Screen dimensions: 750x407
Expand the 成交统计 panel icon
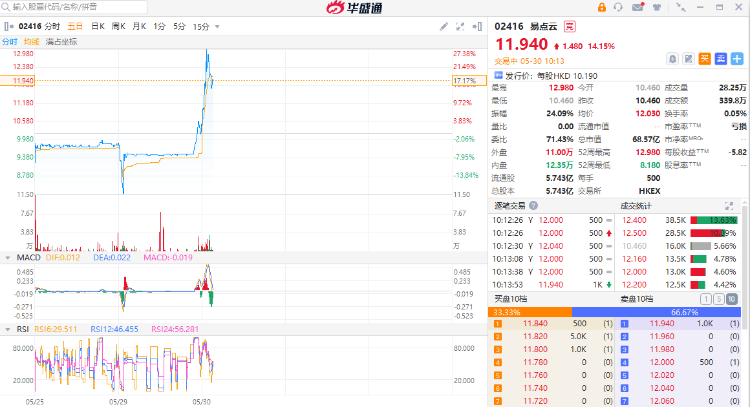click(729, 206)
